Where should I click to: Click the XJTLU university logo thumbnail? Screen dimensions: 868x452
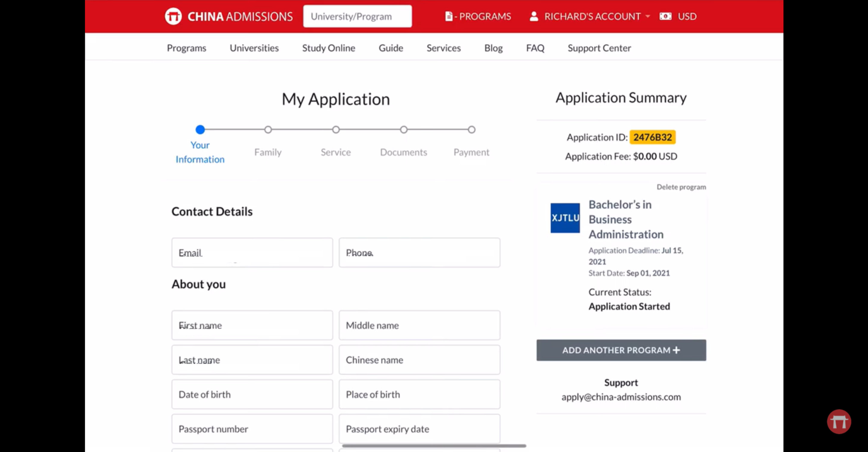[x=565, y=218]
